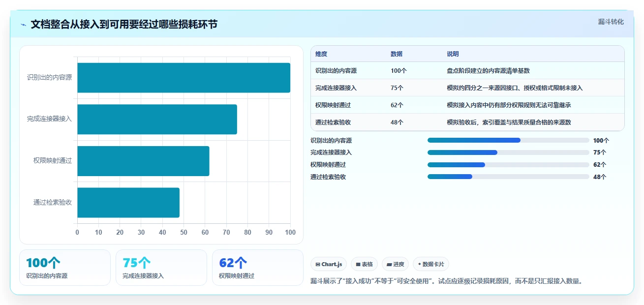Click the 识别出的内容源 bar in chart
Screen dimensions: 644x305
click(x=184, y=78)
